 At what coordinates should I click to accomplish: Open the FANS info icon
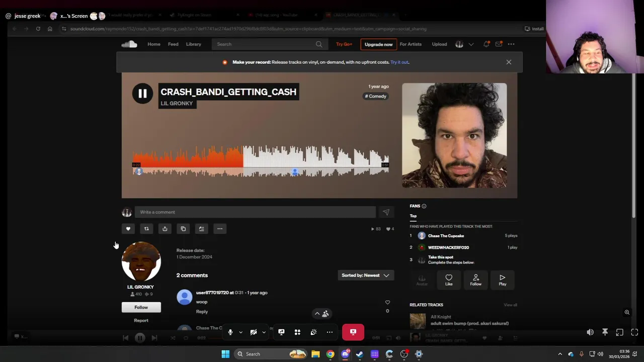click(x=424, y=206)
